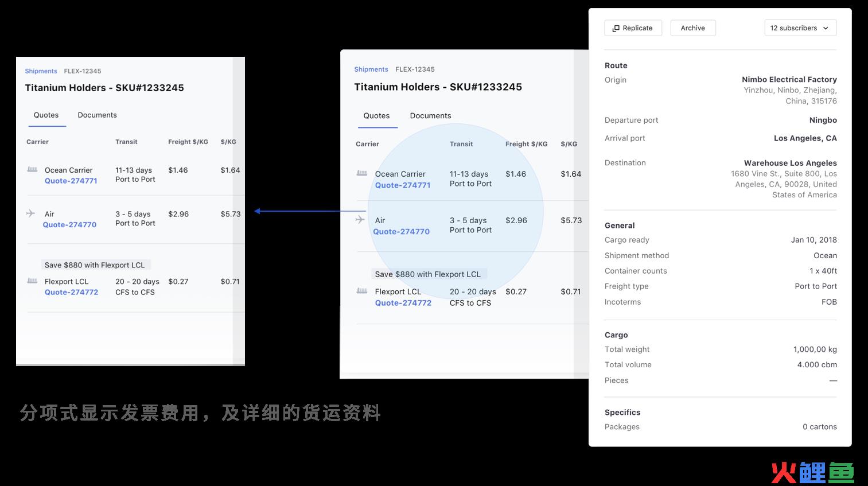Select the Quotes tab in the left window
868x486 pixels.
click(46, 115)
